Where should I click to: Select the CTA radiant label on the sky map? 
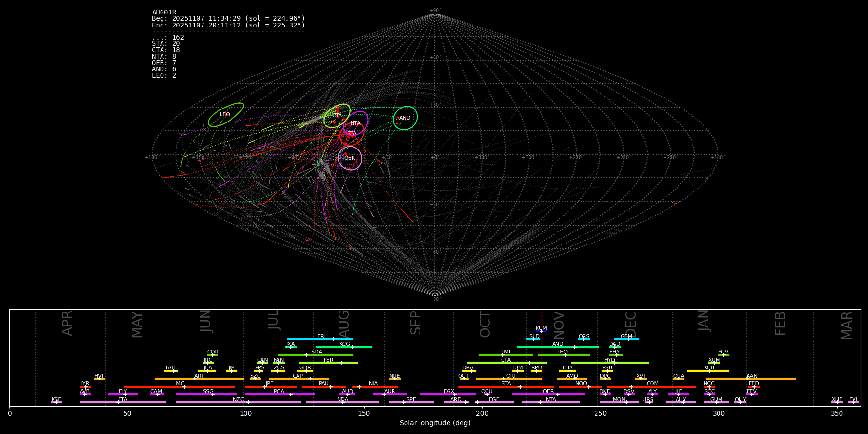click(x=337, y=116)
